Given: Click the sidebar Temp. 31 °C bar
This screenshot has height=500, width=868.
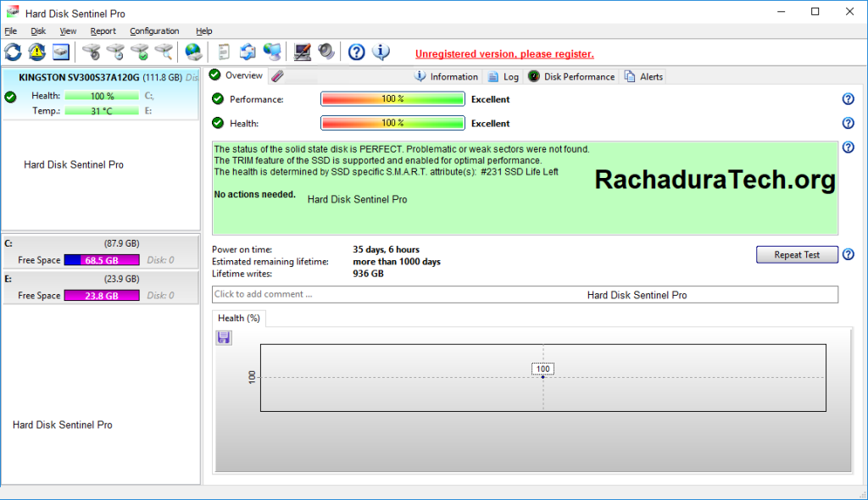Looking at the screenshot, I should pyautogui.click(x=102, y=111).
